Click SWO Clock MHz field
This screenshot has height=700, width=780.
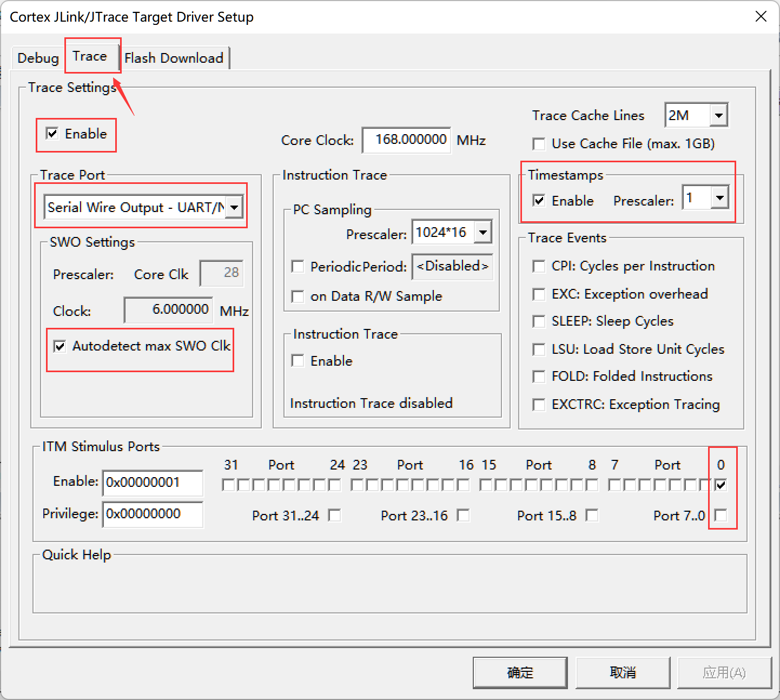coord(168,310)
